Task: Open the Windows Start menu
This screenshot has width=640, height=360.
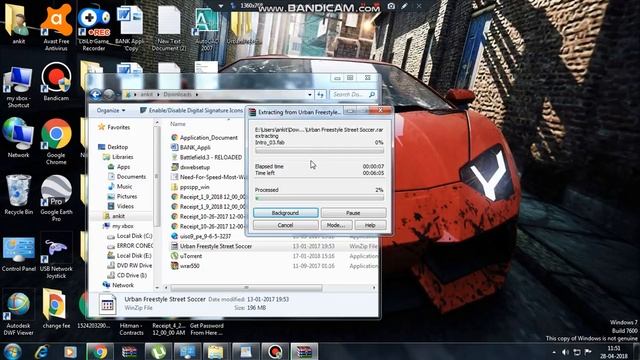Action: (12, 351)
